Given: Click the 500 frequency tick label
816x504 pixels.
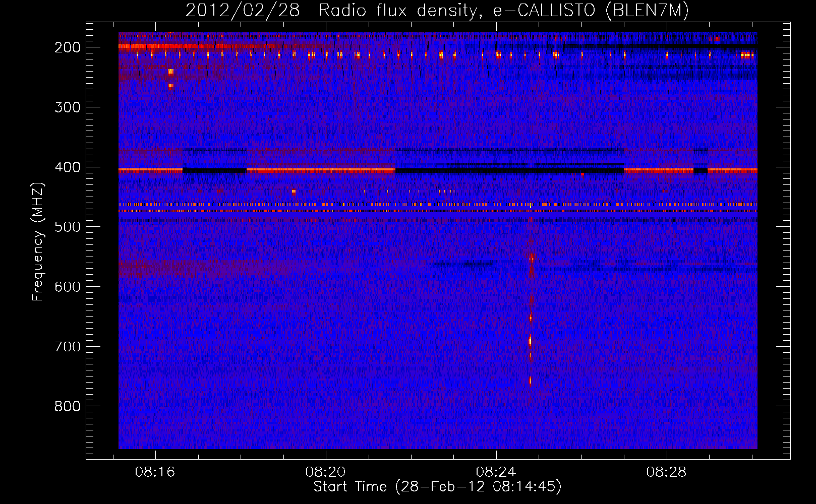Looking at the screenshot, I should (68, 227).
